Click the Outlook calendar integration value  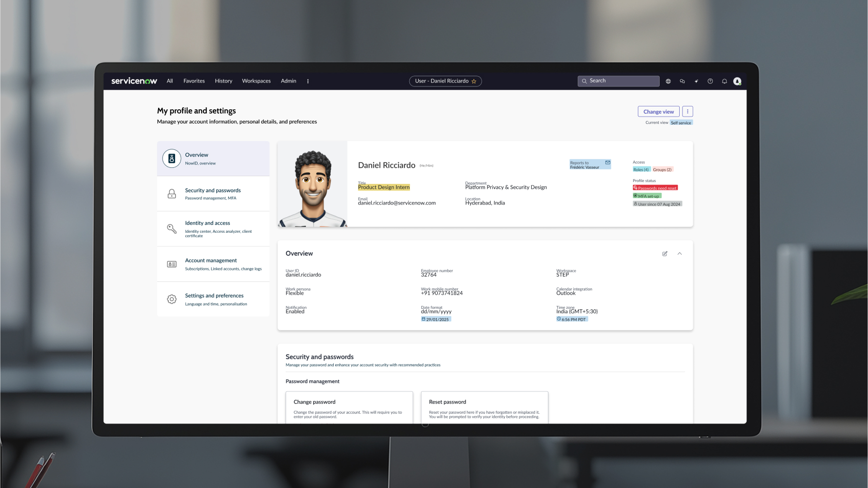(566, 293)
